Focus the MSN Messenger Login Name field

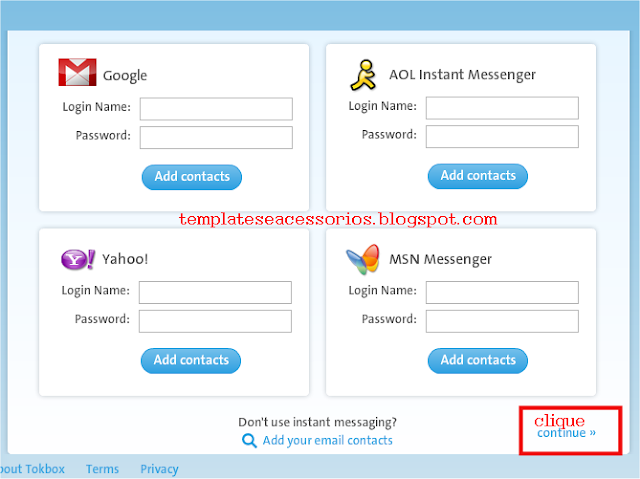[502, 292]
